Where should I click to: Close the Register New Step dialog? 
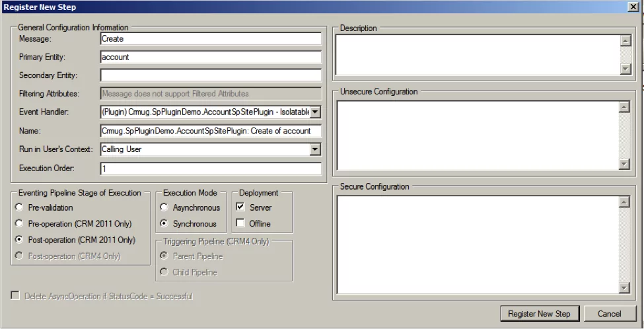pos(633,7)
